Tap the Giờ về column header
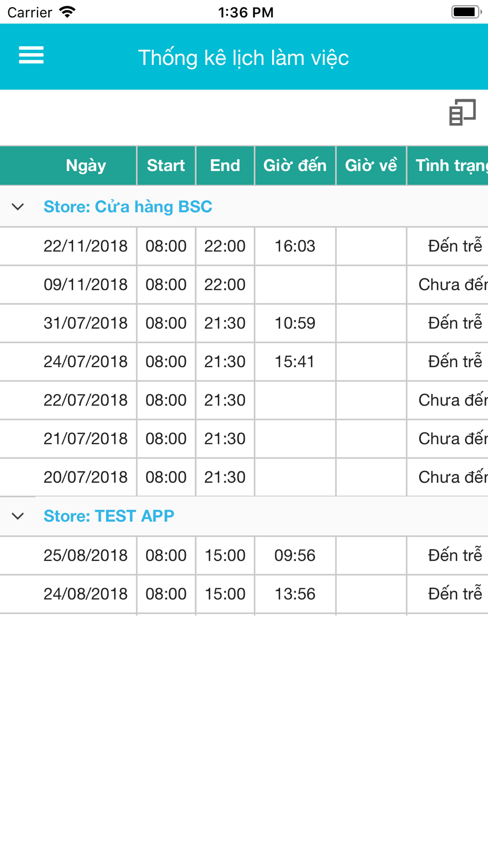Screen dimensions: 488x868 coord(371,165)
